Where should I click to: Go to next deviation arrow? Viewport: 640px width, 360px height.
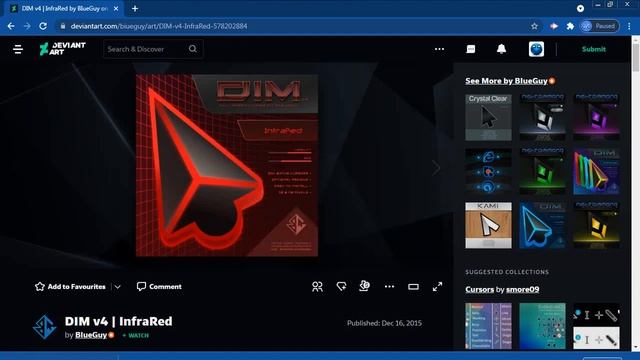point(436,167)
